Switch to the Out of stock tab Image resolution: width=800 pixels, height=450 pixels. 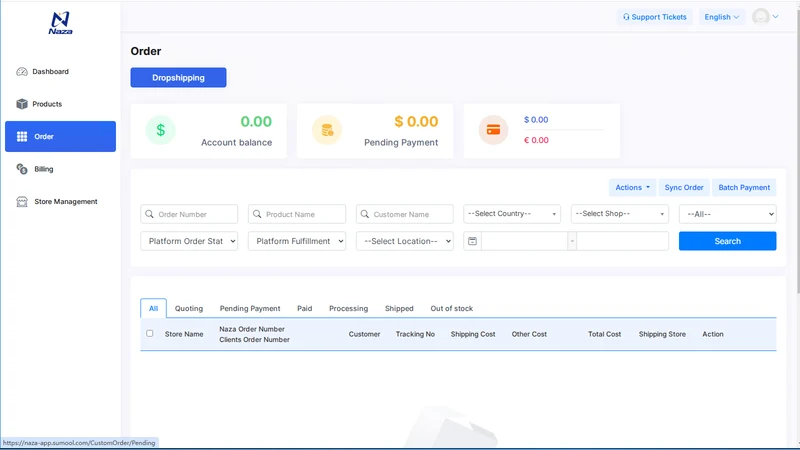click(452, 308)
